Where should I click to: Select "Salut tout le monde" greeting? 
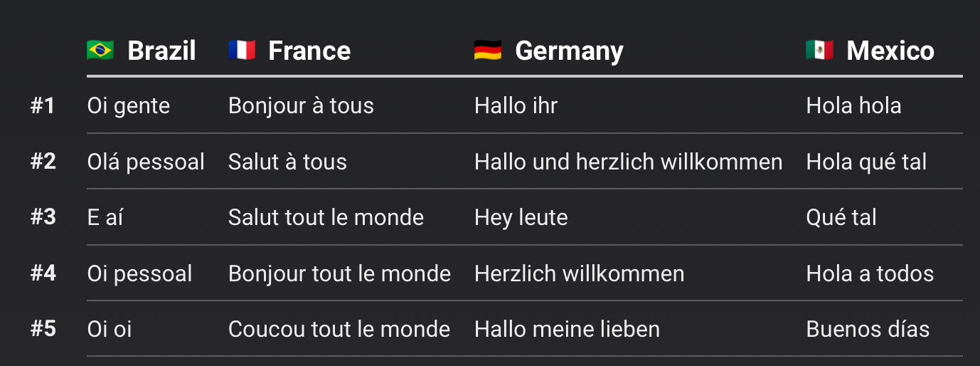(326, 217)
